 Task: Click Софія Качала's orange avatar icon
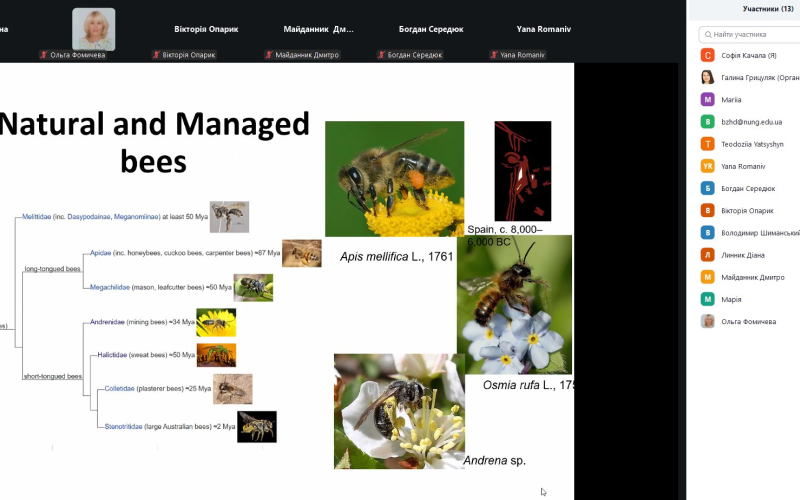tap(708, 56)
